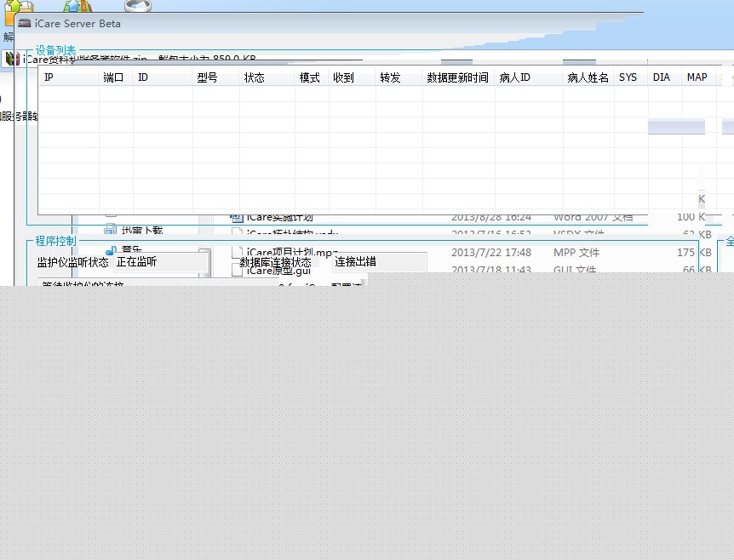The image size is (734, 560).
Task: Click the 连接出错 database status field
Action: pos(380,262)
